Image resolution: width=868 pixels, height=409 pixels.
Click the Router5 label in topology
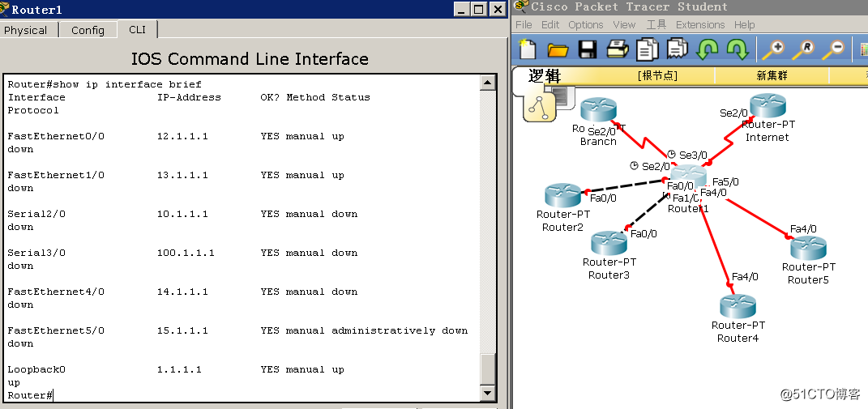(x=808, y=280)
